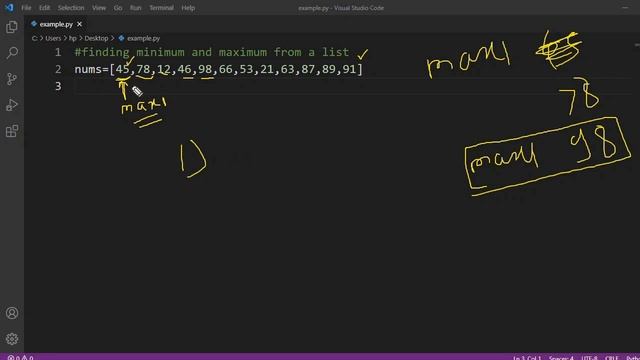The width and height of the screenshot is (640, 360).
Task: Select the example.py editor tab
Action: [x=56, y=24]
